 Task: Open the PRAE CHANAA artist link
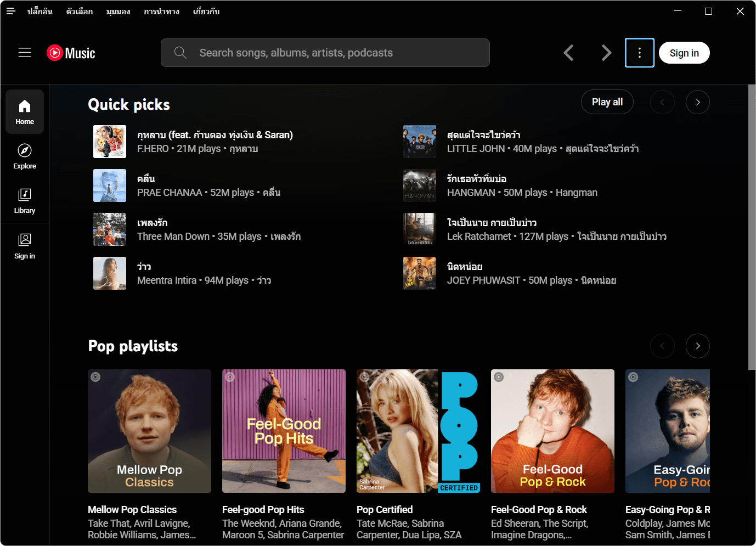[x=170, y=193]
